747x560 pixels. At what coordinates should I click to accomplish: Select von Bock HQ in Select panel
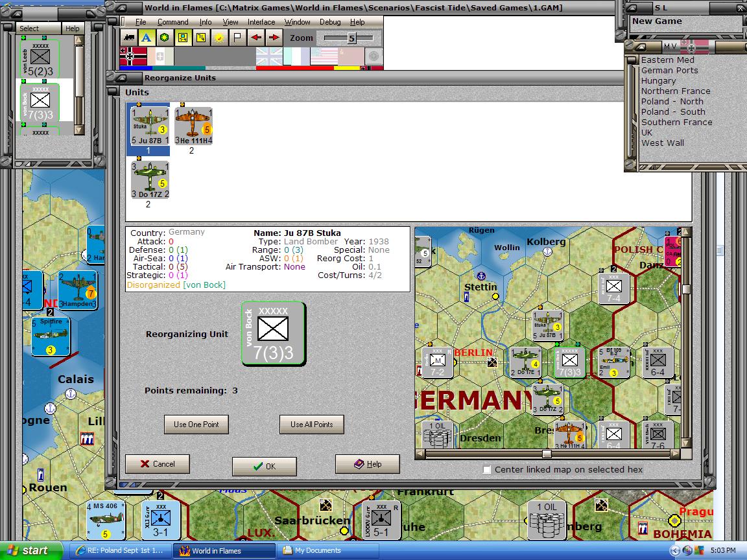coord(40,102)
